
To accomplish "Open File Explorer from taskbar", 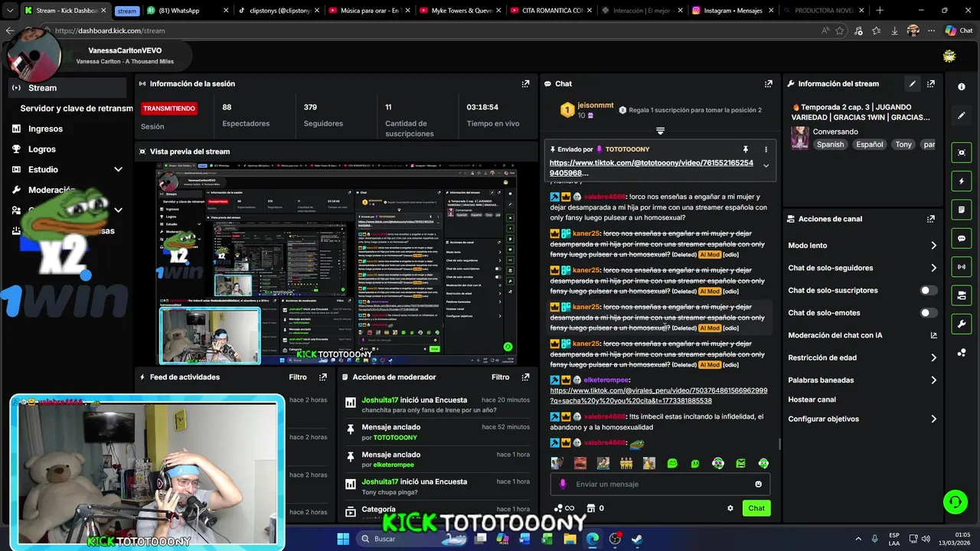I will (570, 539).
